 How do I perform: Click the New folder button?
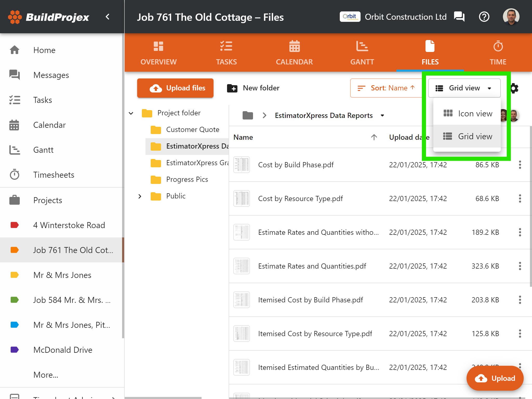[253, 88]
